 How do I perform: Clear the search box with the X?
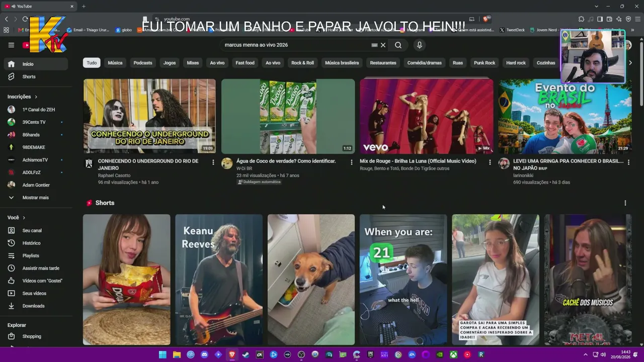pyautogui.click(x=383, y=45)
